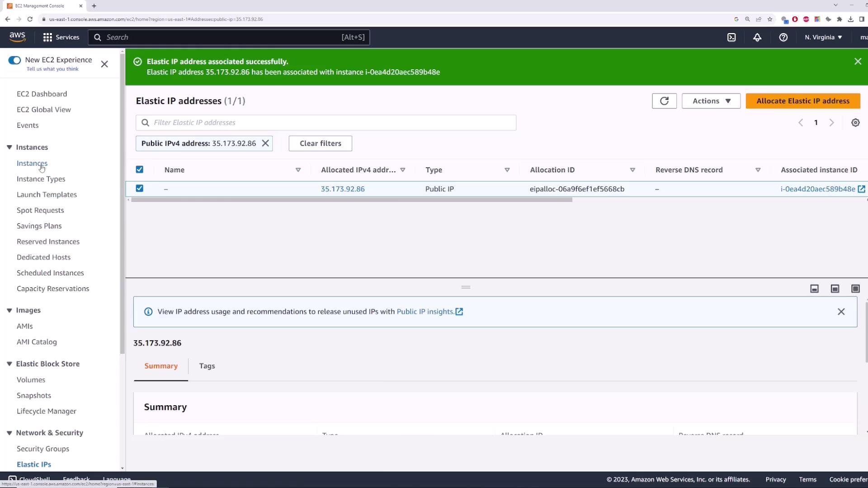This screenshot has height=488, width=868.
Task: Collapse the Elastic Block Store section
Action: [9, 364]
